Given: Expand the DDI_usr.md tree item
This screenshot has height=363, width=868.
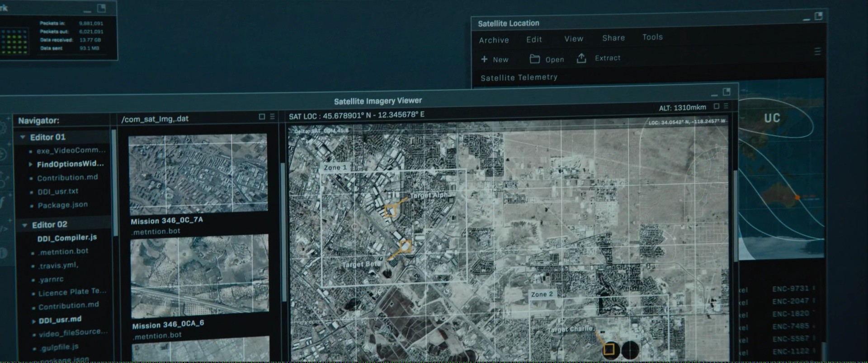Looking at the screenshot, I should pyautogui.click(x=33, y=321).
